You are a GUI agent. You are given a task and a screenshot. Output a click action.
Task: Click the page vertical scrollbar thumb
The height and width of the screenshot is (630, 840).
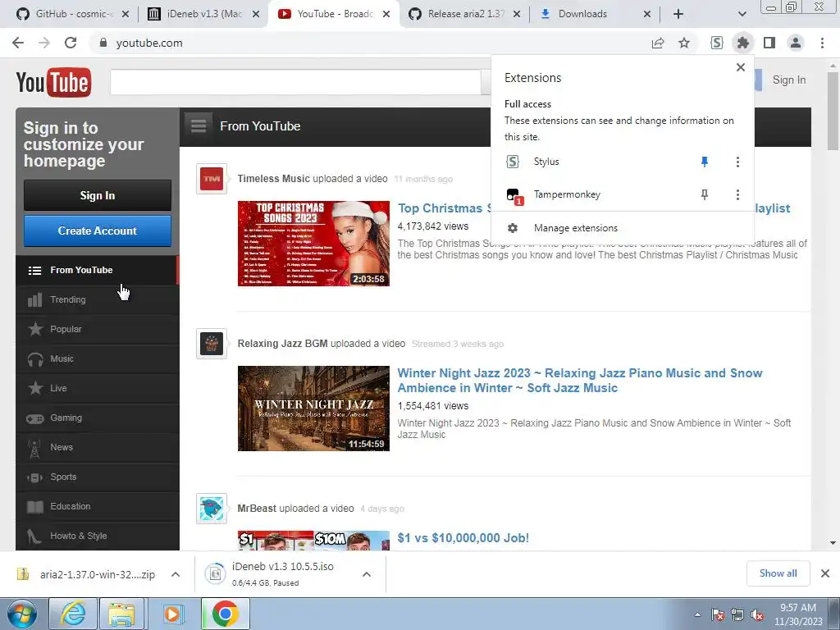(x=833, y=112)
